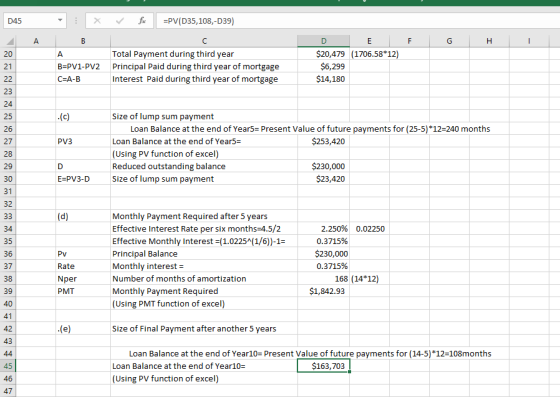Click the Select All corner triangle
560x397 pixels.
pos(9,41)
